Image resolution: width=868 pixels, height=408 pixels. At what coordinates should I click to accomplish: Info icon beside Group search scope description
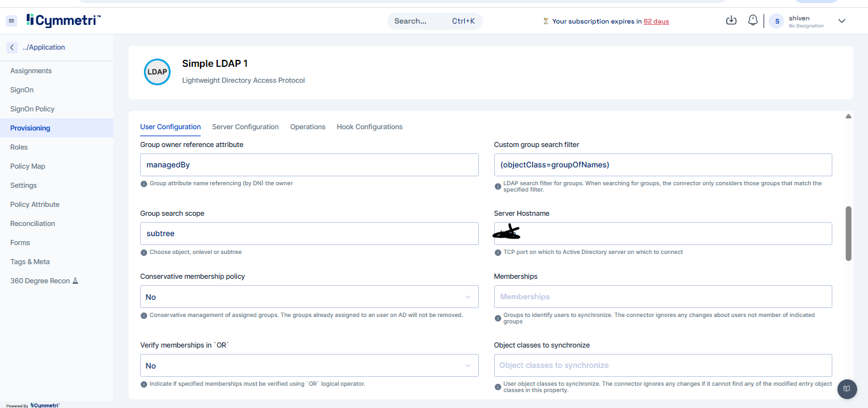tap(143, 252)
